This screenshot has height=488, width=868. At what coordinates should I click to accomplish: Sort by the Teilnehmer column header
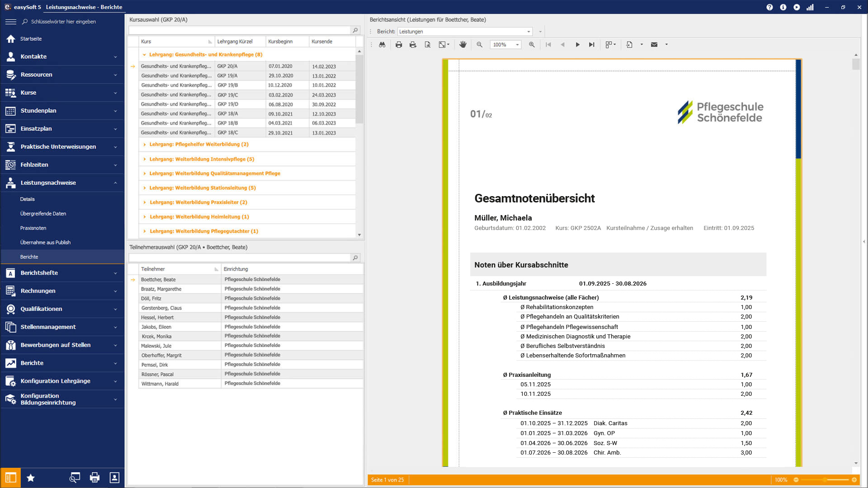179,269
